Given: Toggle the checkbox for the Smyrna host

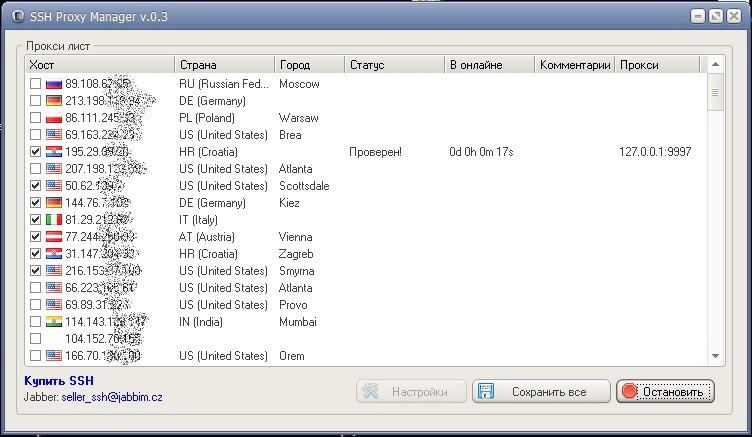Looking at the screenshot, I should (x=36, y=271).
